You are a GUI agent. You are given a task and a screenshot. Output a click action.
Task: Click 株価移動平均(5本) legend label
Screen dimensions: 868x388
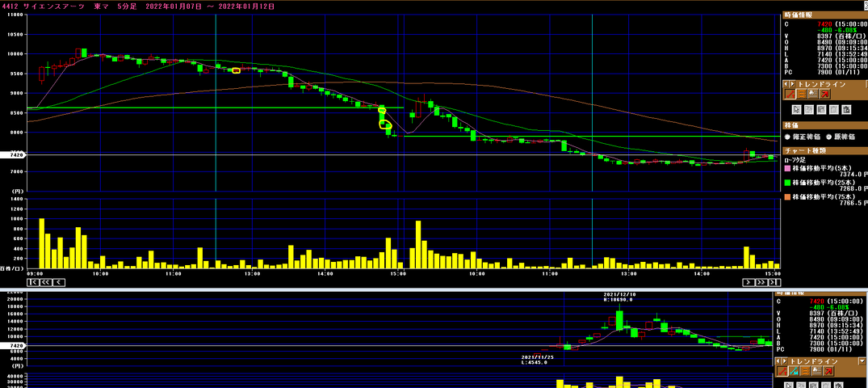tap(822, 168)
